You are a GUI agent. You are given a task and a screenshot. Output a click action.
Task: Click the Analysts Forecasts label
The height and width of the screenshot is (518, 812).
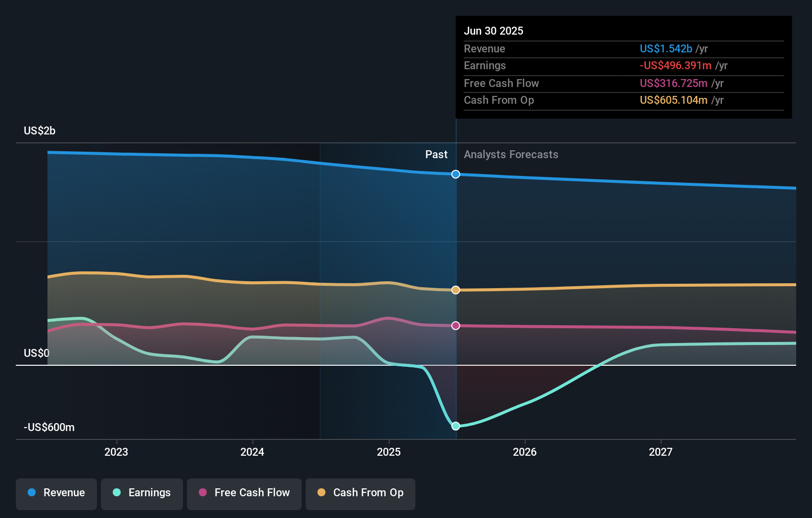pos(511,155)
